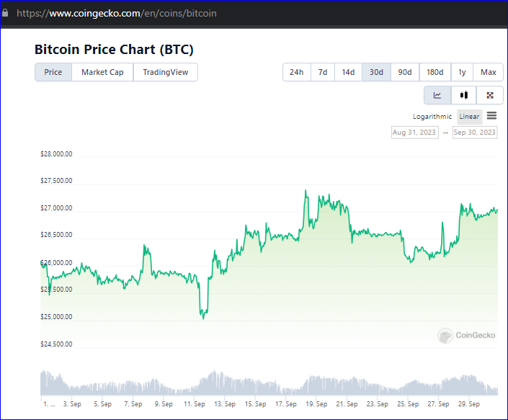Click the CoinGecko watermark logo

click(x=466, y=335)
